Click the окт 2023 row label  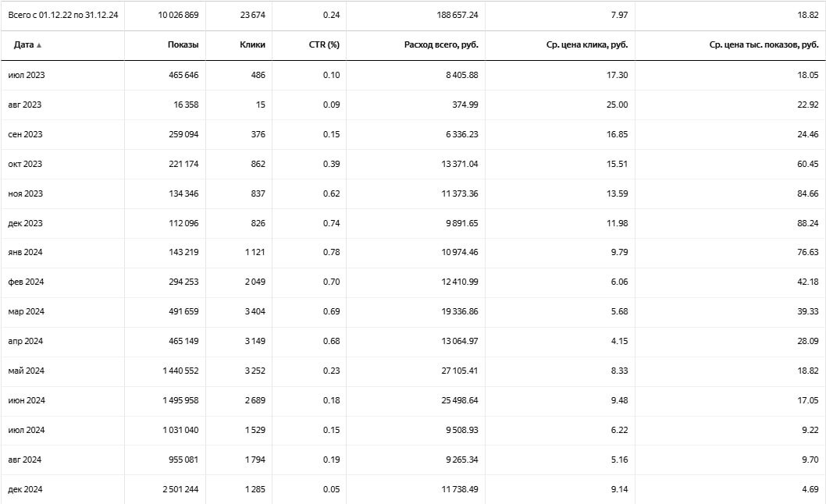pos(25,164)
